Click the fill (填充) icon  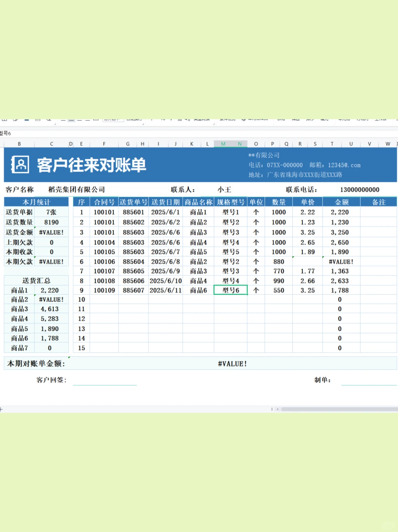click(x=324, y=119)
